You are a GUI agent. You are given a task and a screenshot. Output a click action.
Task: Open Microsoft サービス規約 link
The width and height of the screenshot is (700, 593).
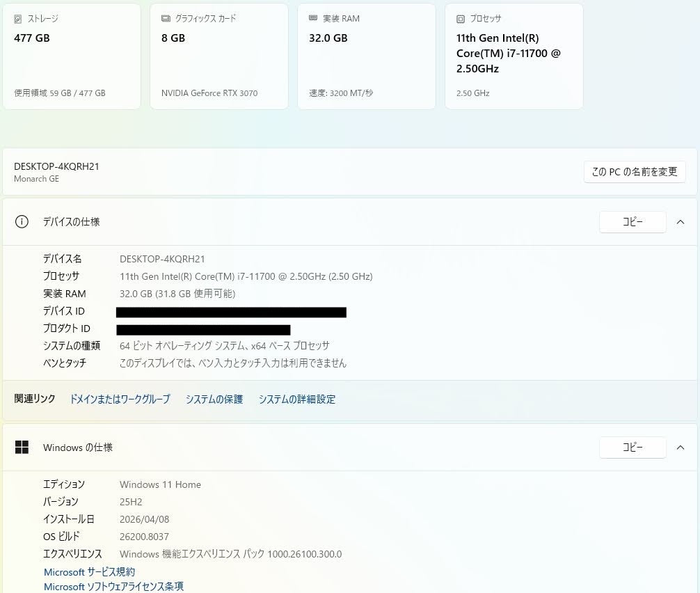89,572
